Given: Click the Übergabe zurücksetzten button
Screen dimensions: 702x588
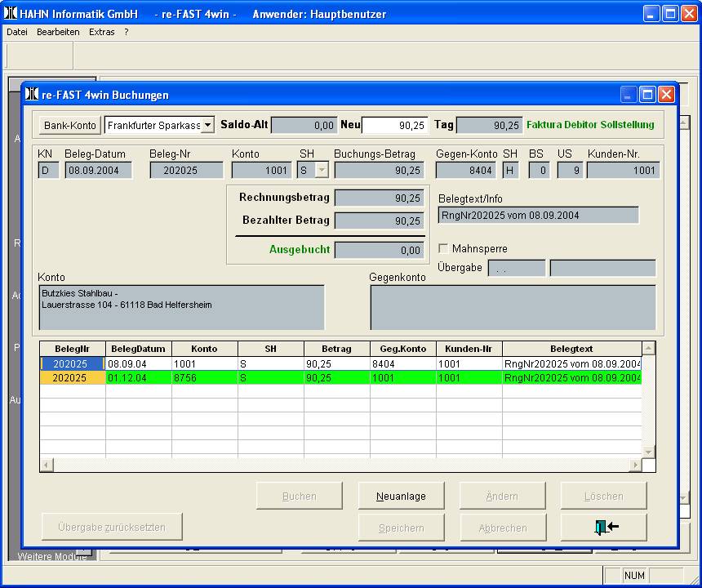Looking at the screenshot, I should [112, 527].
